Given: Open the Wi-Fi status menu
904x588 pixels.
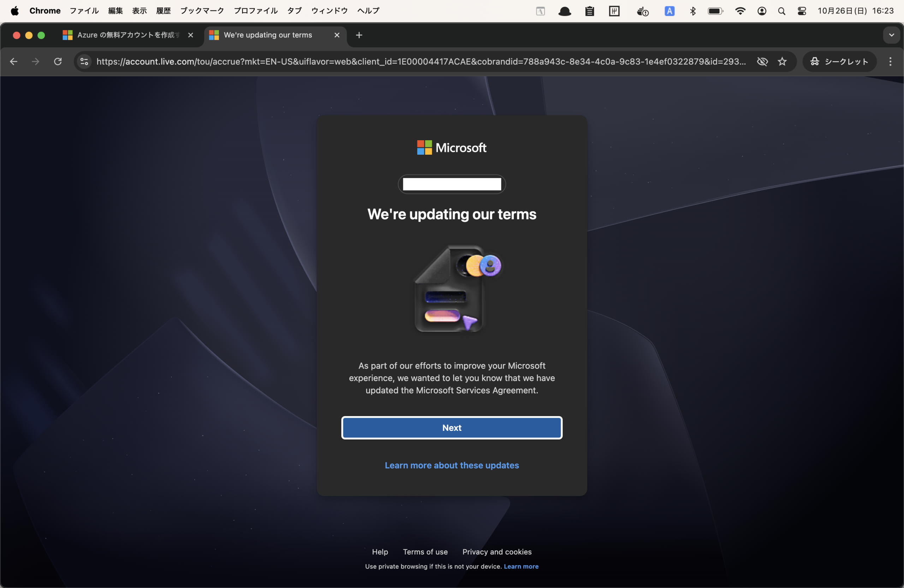Looking at the screenshot, I should [740, 11].
